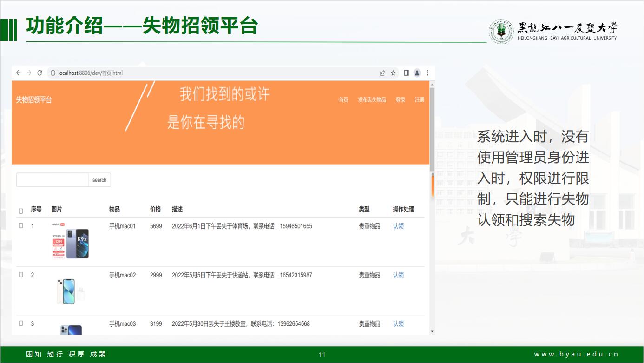Click the share page icon in address bar
The image size is (644, 363).
(382, 73)
